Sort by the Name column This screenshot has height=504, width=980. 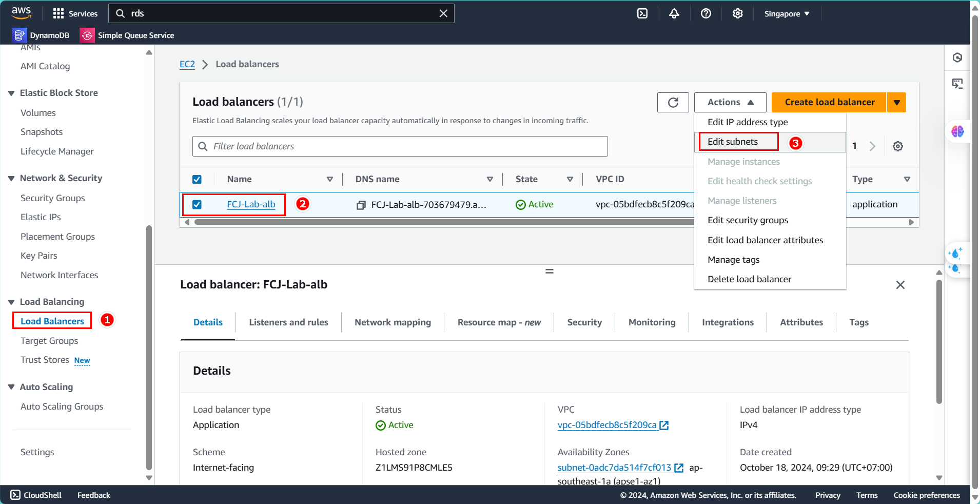click(x=330, y=179)
